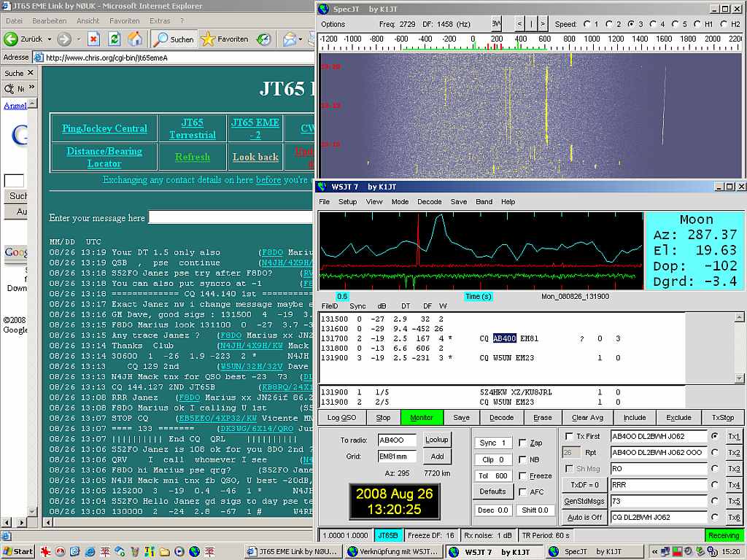Enable the Freeze checkbox

coord(522,475)
